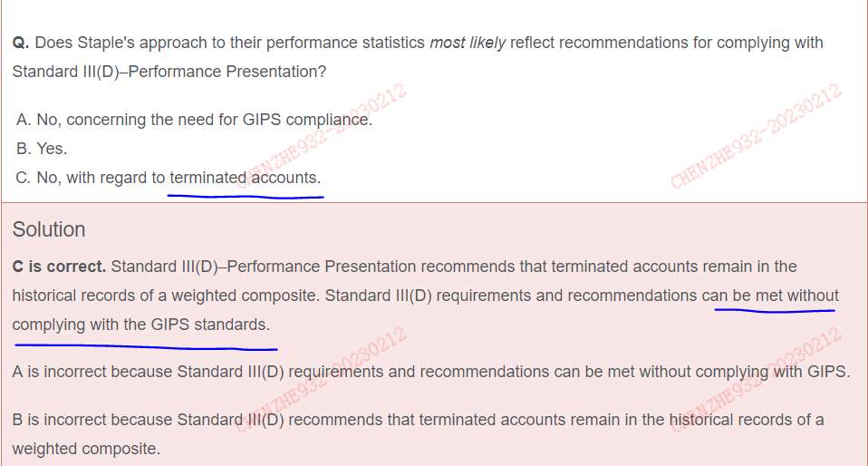Click 'weighted composite.' at the bottom of the solution

coord(86,449)
